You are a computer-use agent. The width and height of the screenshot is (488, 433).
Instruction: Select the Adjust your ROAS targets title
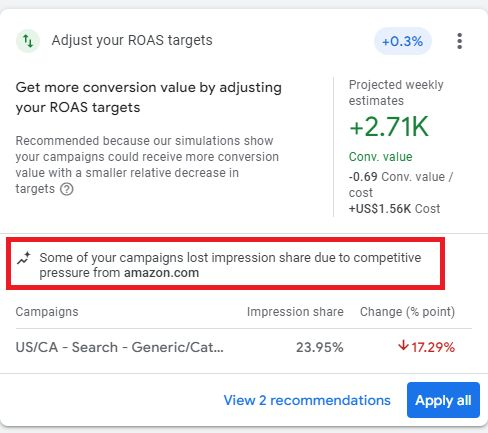tap(132, 40)
